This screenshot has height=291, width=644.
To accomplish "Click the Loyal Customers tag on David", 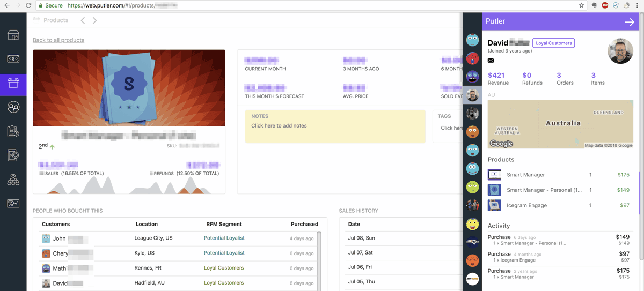I will point(553,43).
